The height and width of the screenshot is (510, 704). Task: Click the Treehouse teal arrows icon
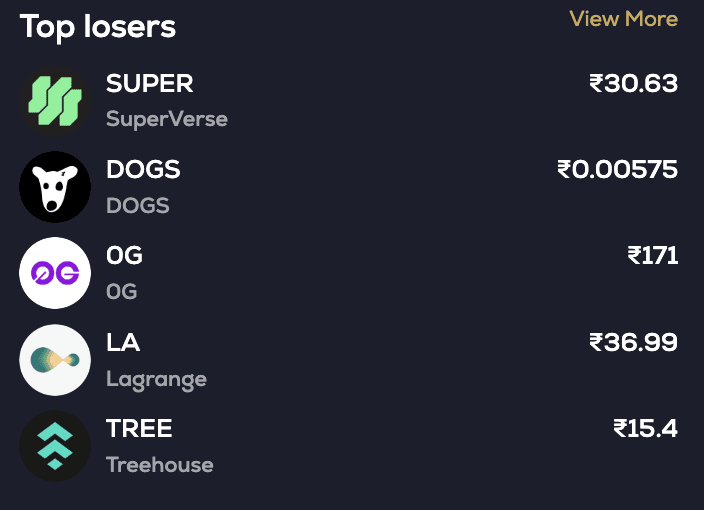pos(55,446)
